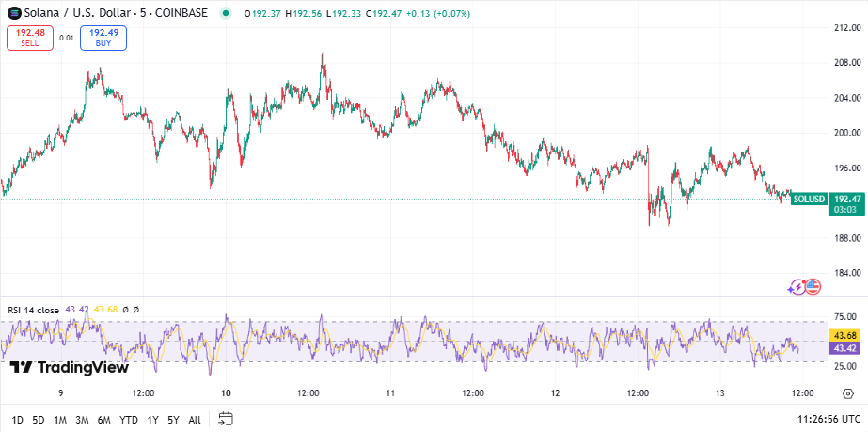Click the 11:26:56 UTC timezone clock

point(829,419)
